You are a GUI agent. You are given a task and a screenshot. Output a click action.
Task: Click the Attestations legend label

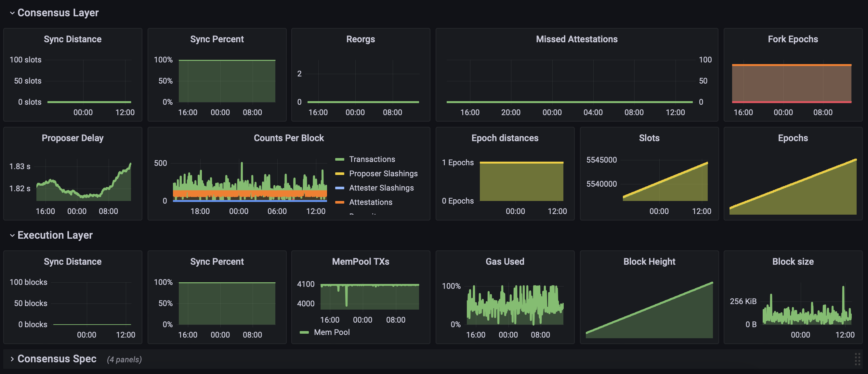click(x=371, y=202)
